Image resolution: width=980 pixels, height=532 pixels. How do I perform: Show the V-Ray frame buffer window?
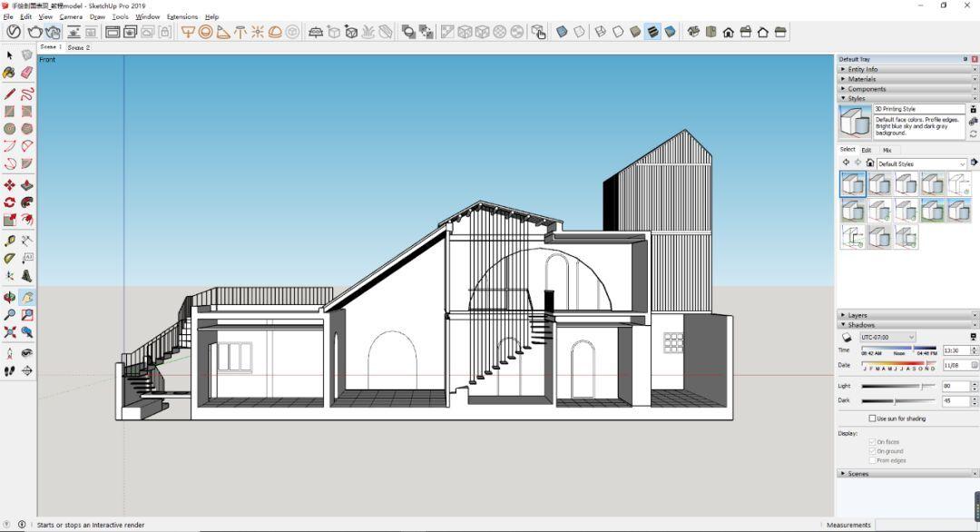pos(113,32)
